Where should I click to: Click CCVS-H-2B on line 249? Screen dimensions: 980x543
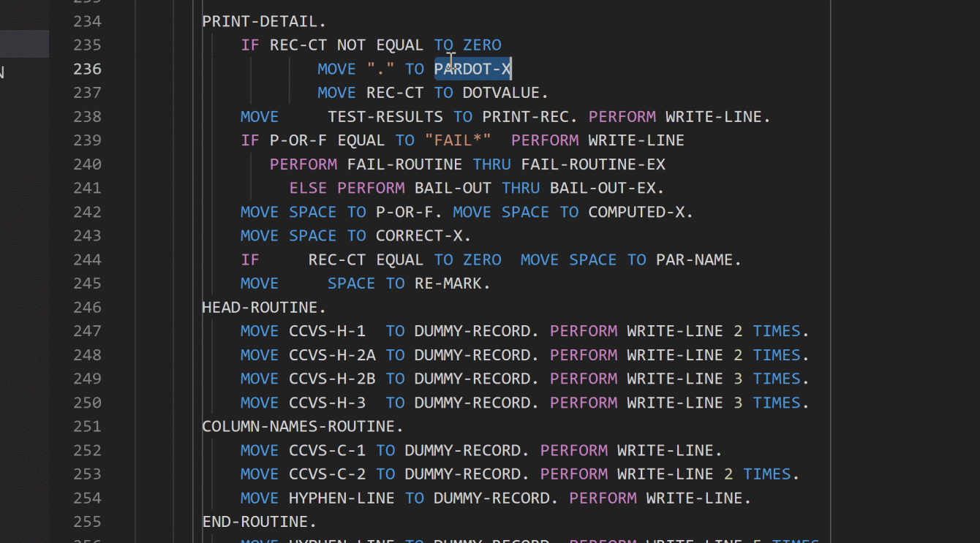333,379
